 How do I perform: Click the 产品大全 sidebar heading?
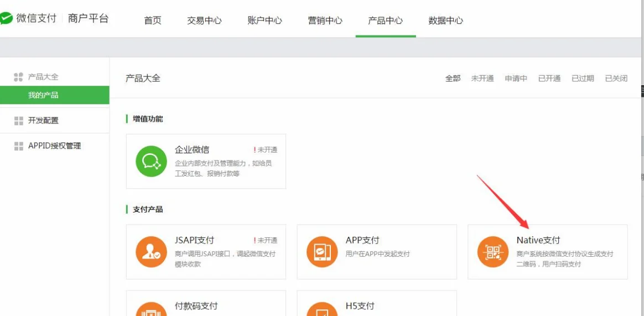(x=43, y=77)
